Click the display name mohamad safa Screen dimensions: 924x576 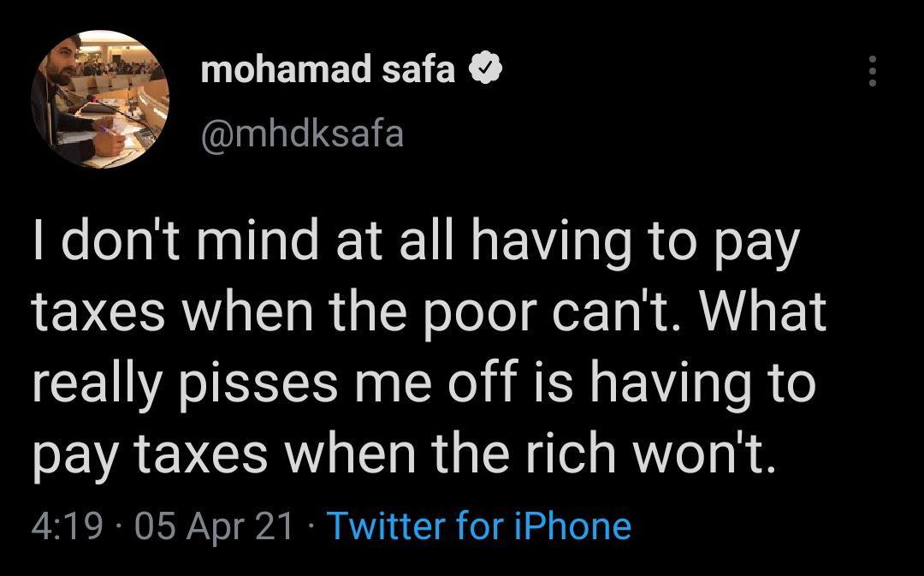[329, 70]
